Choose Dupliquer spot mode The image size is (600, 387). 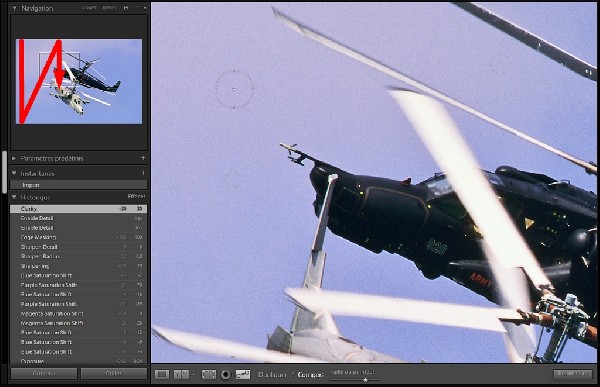(x=272, y=374)
